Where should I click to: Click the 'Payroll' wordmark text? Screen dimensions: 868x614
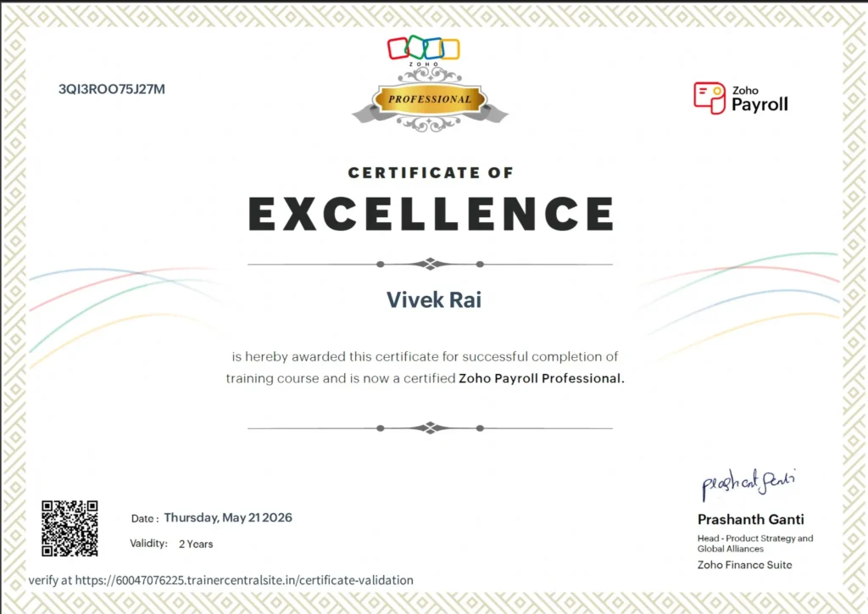click(759, 104)
